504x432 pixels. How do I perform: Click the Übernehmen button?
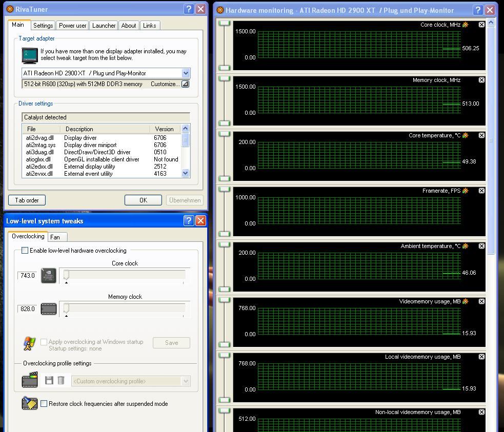(x=185, y=200)
